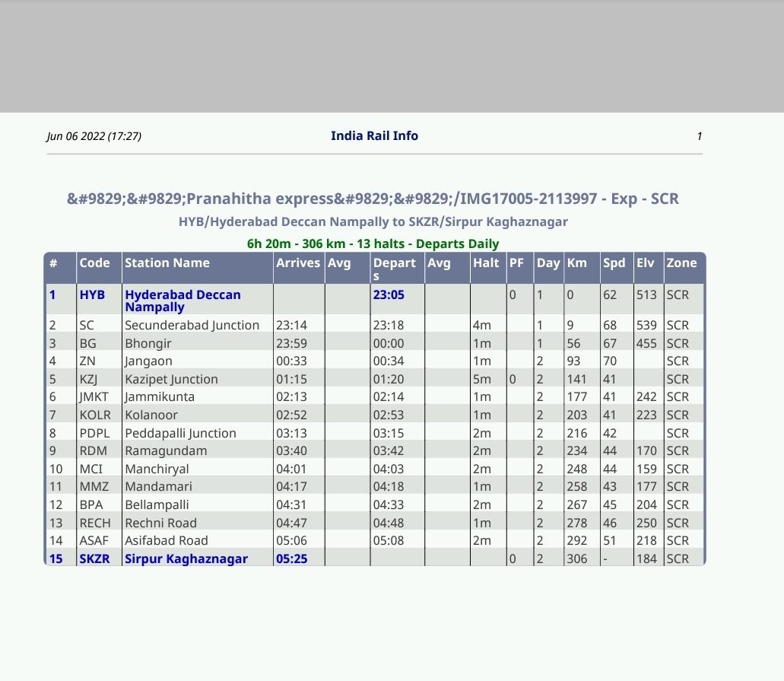784x681 pixels.
Task: Click the 00:00 departure time for Bhongir
Action: [389, 343]
